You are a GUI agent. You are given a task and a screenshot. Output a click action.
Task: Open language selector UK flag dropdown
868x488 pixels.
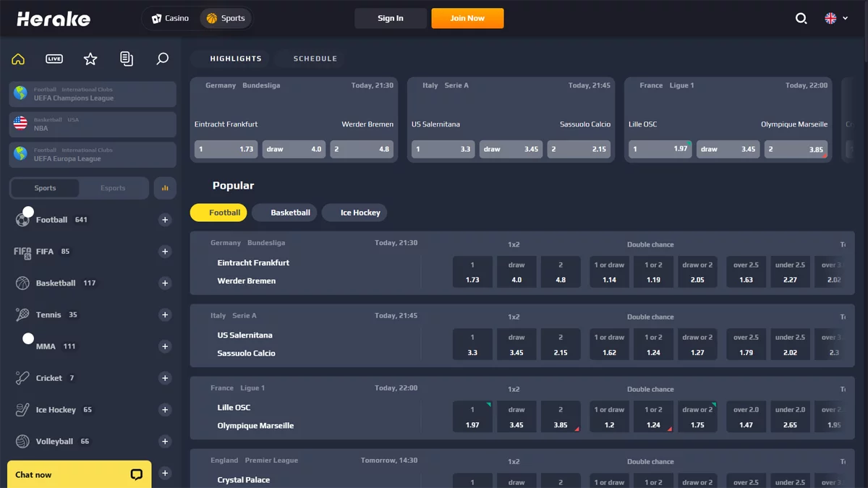(x=836, y=18)
